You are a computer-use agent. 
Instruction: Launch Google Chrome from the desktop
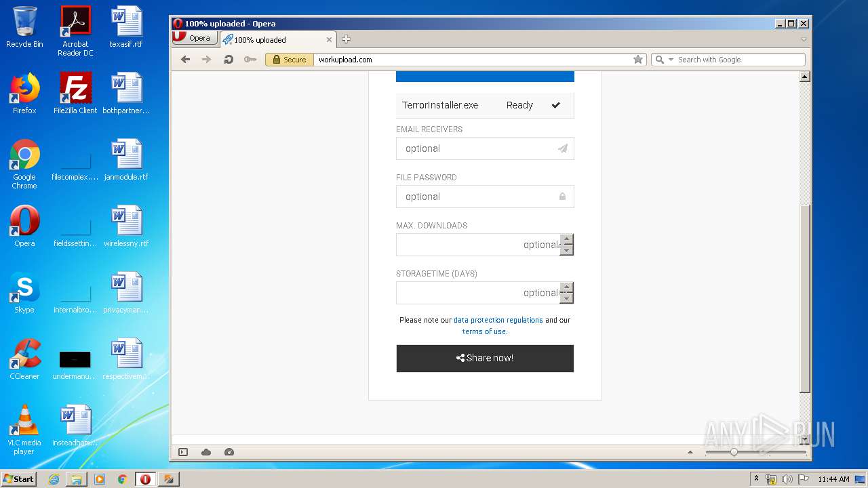click(24, 164)
